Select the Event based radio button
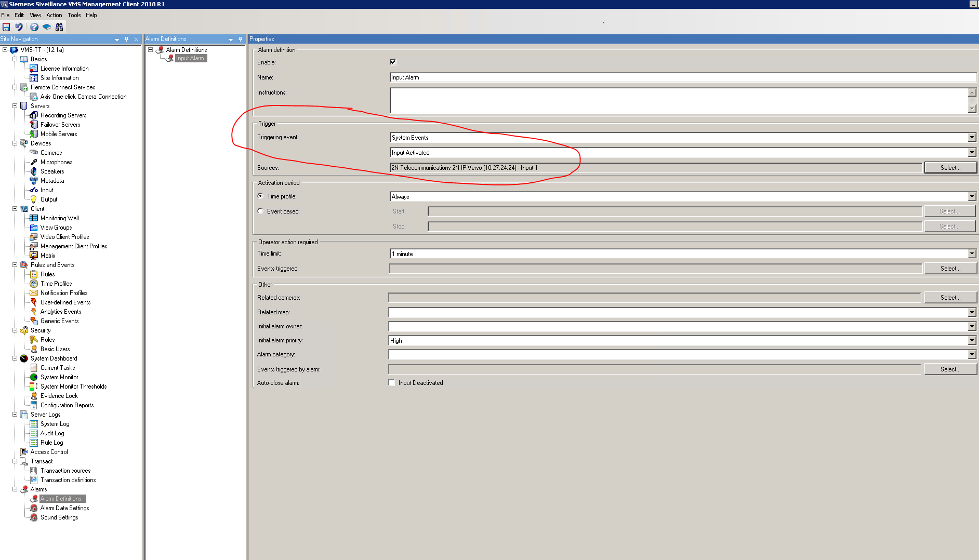Screen dimensions: 979x560 point(260,211)
